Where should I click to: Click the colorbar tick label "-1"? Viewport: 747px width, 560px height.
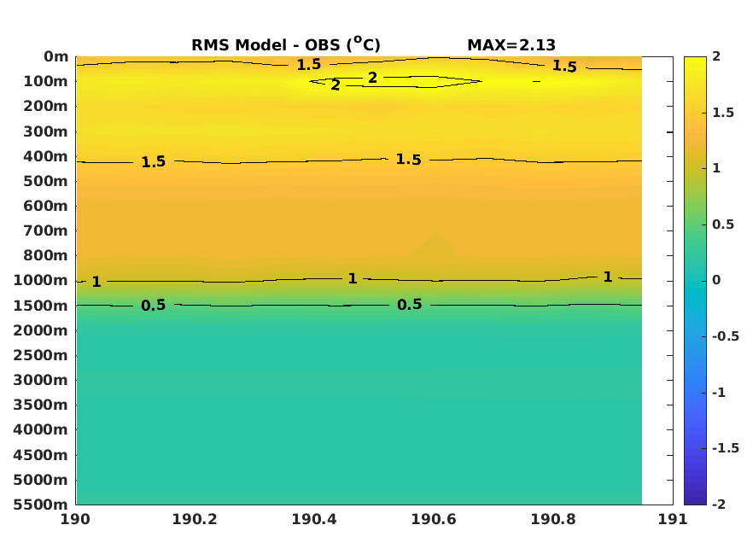(x=719, y=393)
